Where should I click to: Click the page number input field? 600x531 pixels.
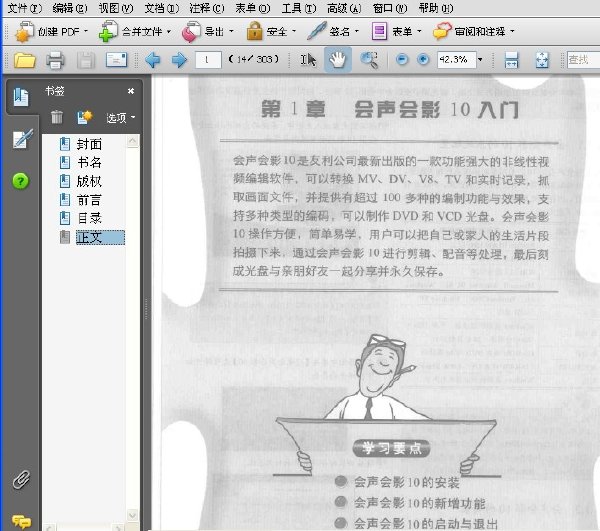point(208,60)
